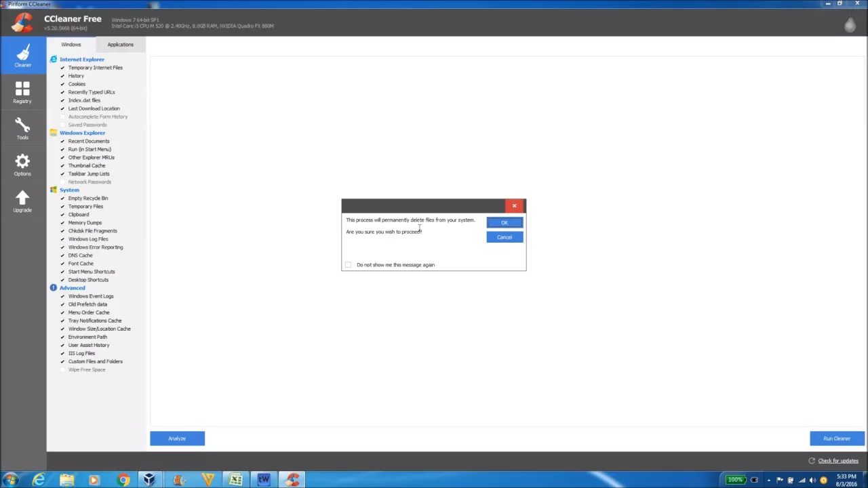868x488 pixels.
Task: Enable Network Passwords option
Action: click(x=62, y=182)
